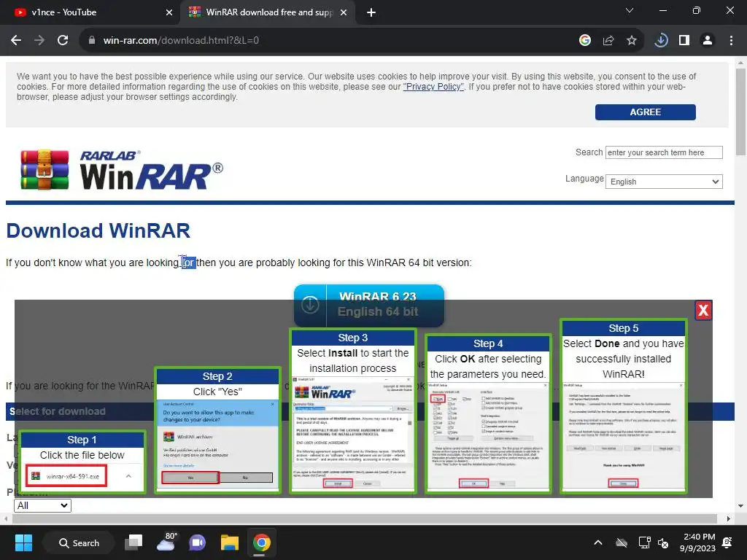Screen dimensions: 747x560
Task: Go forward with the arrow button
Action: point(39,41)
